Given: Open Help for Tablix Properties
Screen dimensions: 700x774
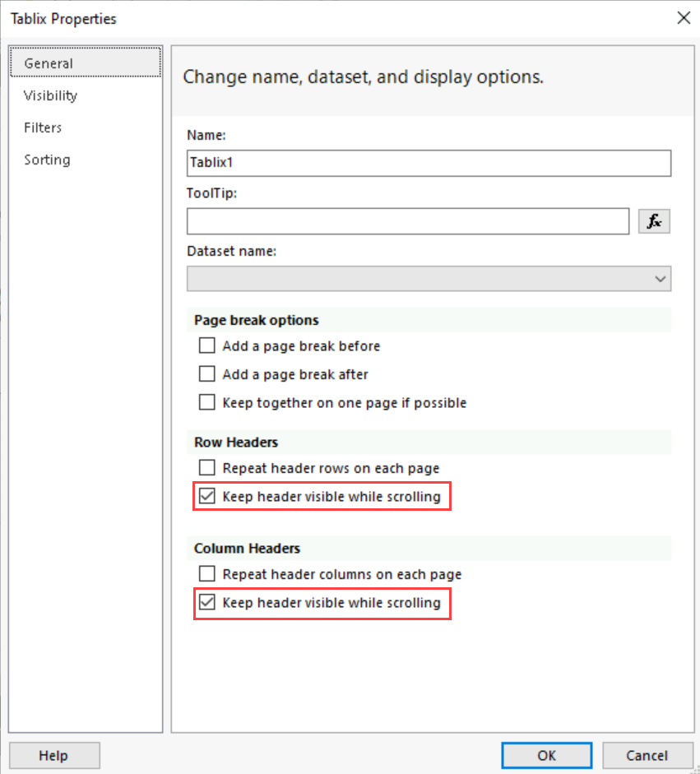Looking at the screenshot, I should coord(54,755).
